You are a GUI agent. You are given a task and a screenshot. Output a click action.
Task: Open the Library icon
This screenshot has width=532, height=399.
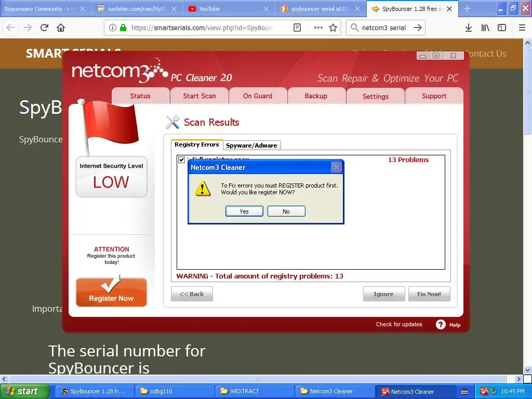[x=485, y=28]
